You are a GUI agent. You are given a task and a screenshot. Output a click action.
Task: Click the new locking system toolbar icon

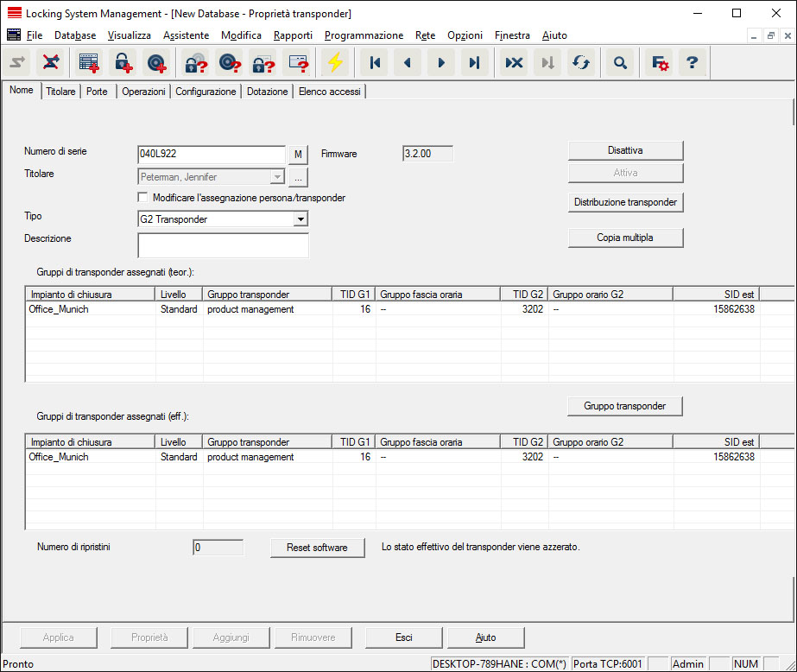pyautogui.click(x=88, y=63)
